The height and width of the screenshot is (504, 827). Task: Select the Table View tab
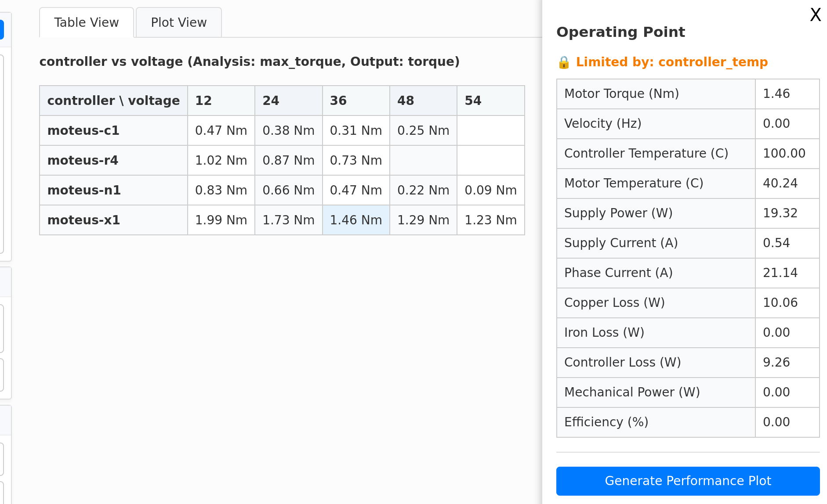[x=86, y=22]
